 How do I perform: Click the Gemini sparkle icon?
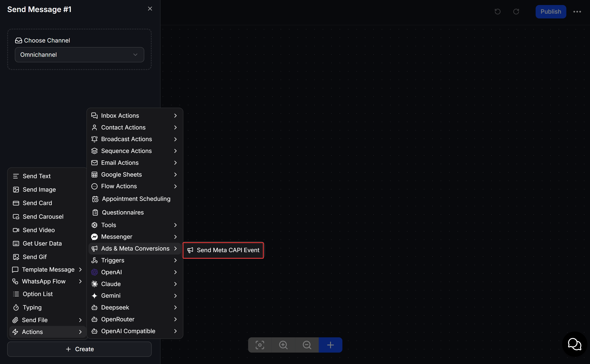coord(94,296)
